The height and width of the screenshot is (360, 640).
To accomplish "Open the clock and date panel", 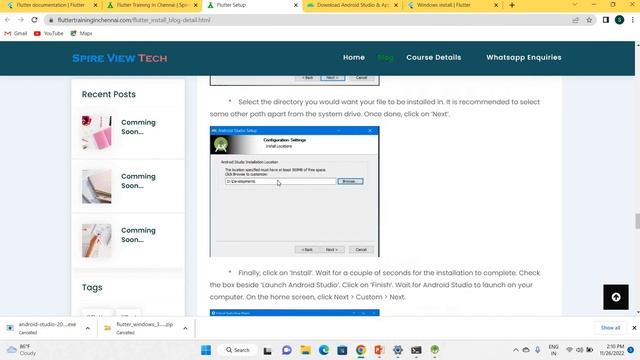I will click(x=612, y=350).
